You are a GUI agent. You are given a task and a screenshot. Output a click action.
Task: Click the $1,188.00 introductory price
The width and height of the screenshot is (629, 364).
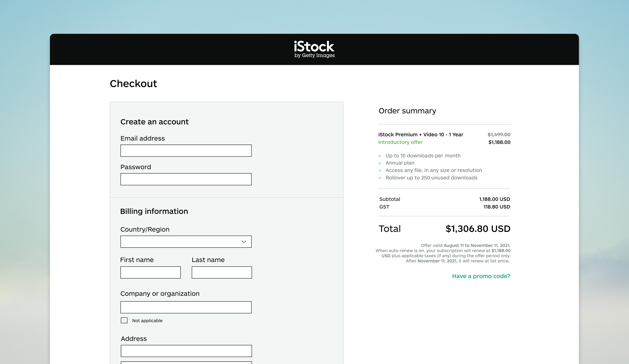pyautogui.click(x=499, y=142)
